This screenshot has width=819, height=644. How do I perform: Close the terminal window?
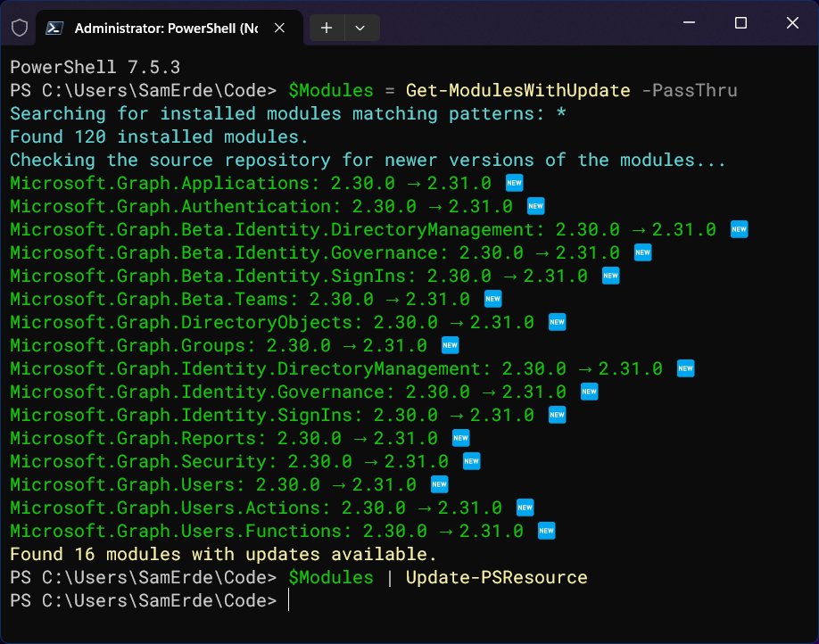792,22
